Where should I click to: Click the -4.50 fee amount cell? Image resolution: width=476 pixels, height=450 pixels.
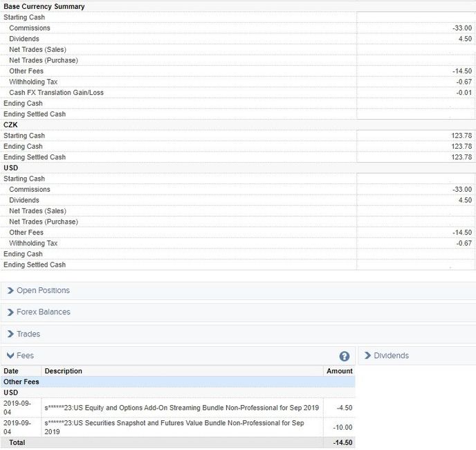pyautogui.click(x=344, y=408)
